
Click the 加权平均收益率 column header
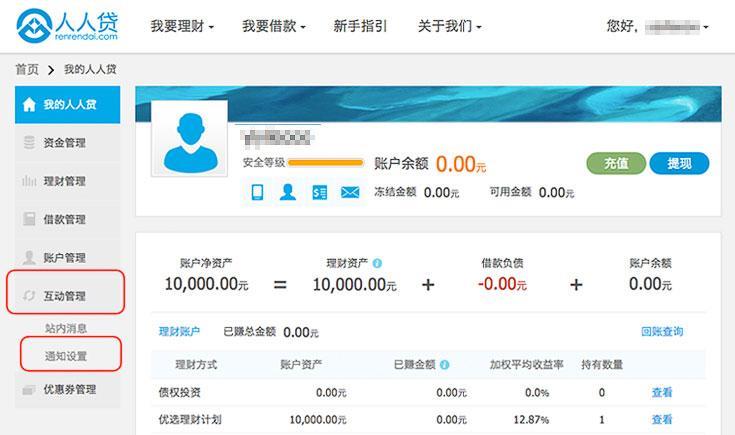(x=526, y=365)
